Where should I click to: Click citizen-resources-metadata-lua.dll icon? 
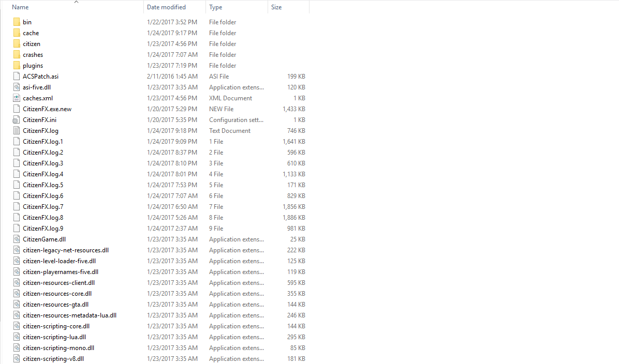click(x=17, y=315)
